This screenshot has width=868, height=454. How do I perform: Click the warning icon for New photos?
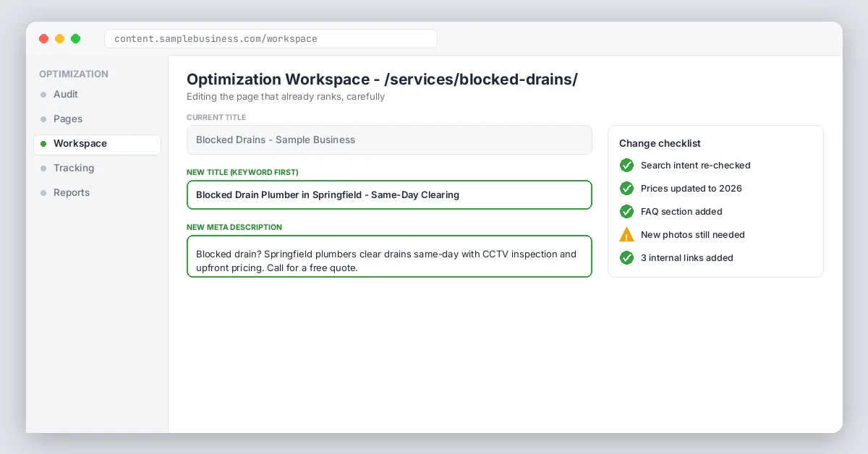pyautogui.click(x=626, y=234)
